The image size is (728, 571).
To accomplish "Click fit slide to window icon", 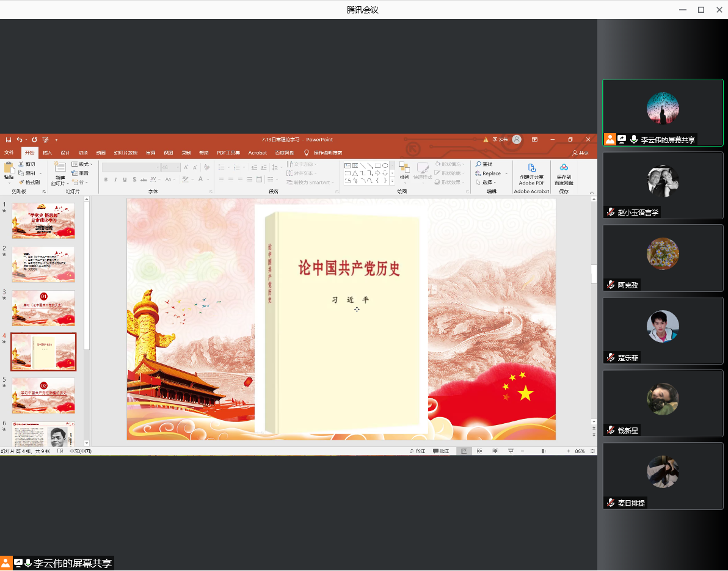I will (592, 451).
